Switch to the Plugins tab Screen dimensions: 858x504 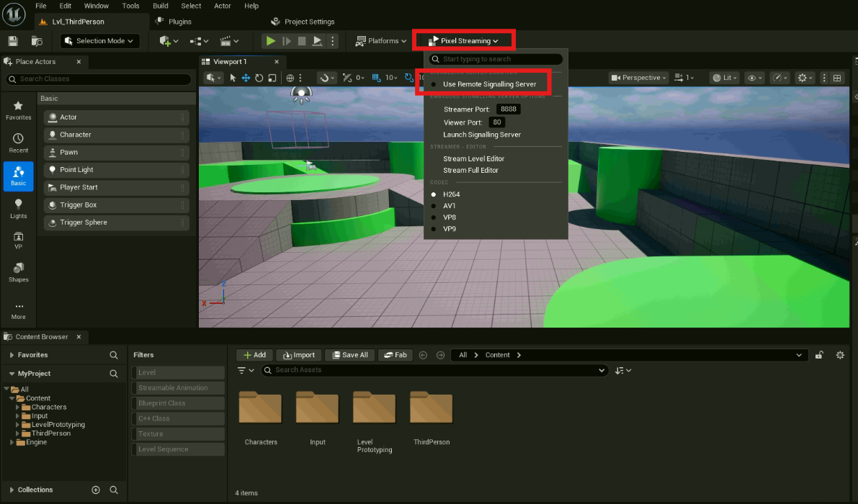[174, 22]
